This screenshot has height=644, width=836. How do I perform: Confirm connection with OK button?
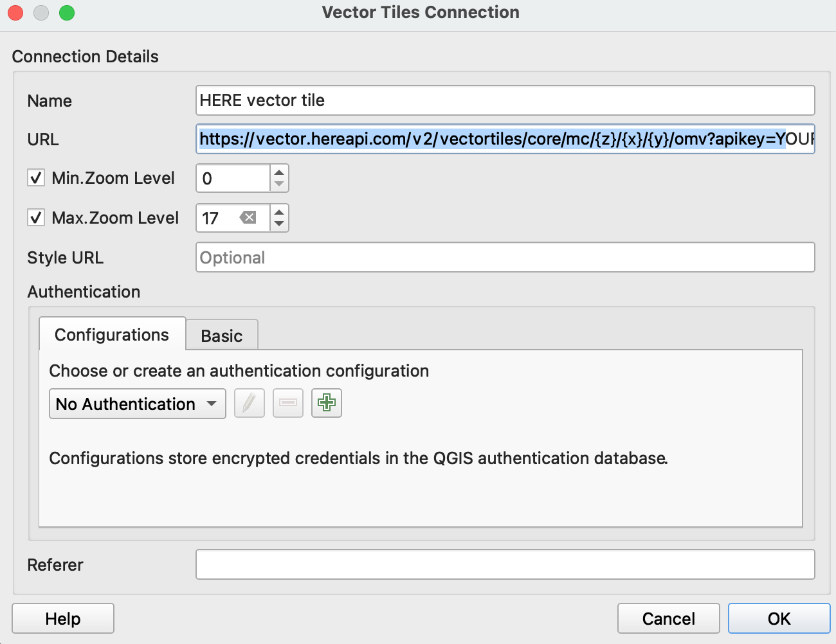coord(779,618)
